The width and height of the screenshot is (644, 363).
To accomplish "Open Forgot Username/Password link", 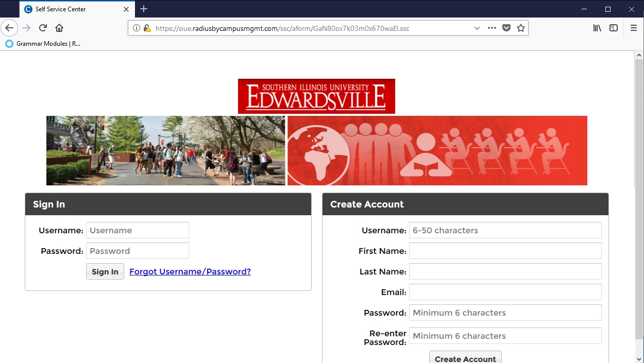I will click(x=190, y=271).
